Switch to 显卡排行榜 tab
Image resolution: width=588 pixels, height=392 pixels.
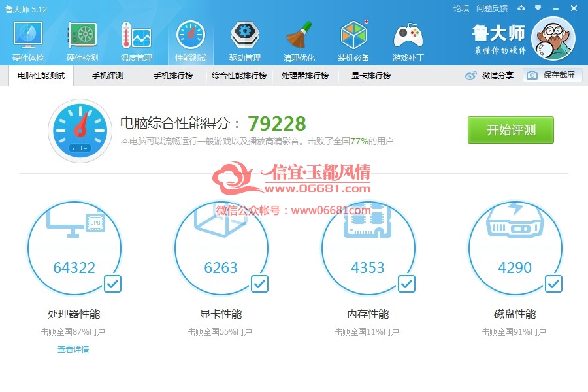(x=371, y=76)
